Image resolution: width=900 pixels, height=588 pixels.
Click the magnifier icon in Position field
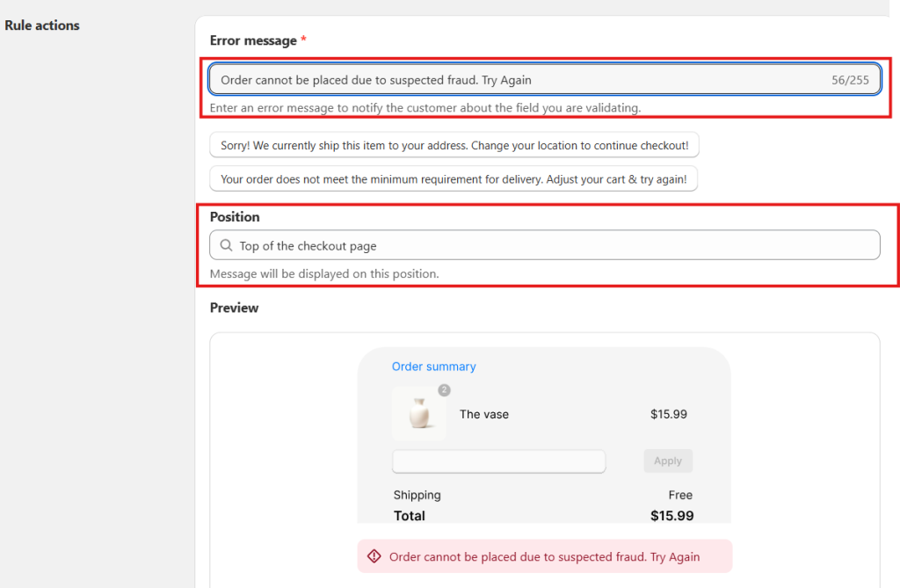pos(226,245)
